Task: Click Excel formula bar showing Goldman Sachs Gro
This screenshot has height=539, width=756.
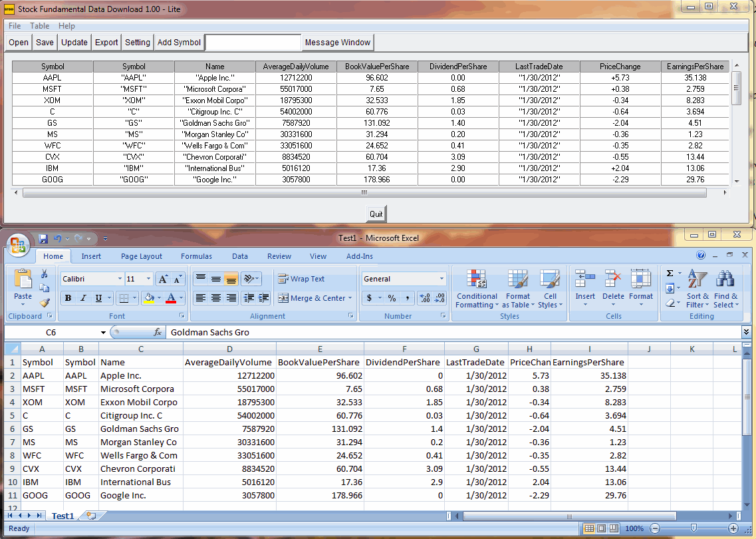Action: 453,333
